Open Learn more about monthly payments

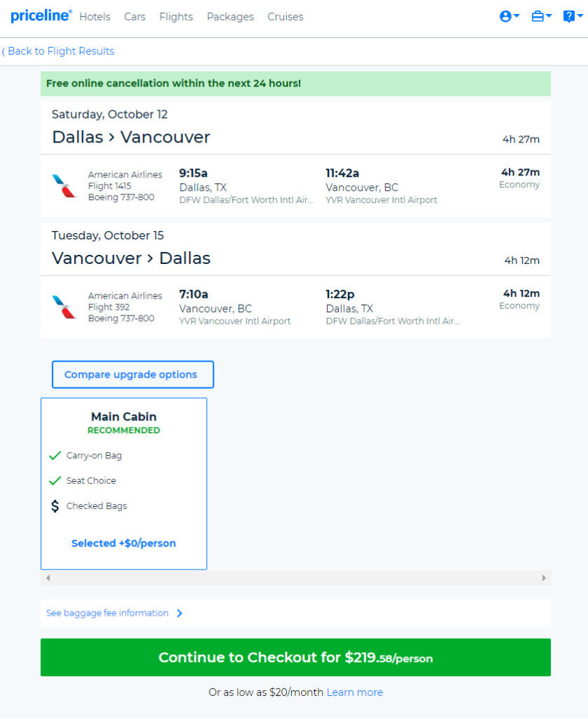pyautogui.click(x=355, y=692)
